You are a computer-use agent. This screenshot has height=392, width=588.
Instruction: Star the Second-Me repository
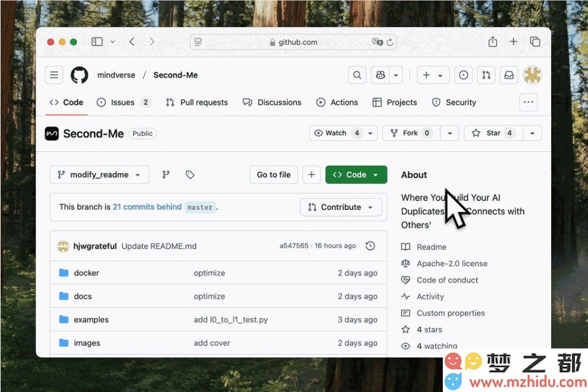point(494,133)
